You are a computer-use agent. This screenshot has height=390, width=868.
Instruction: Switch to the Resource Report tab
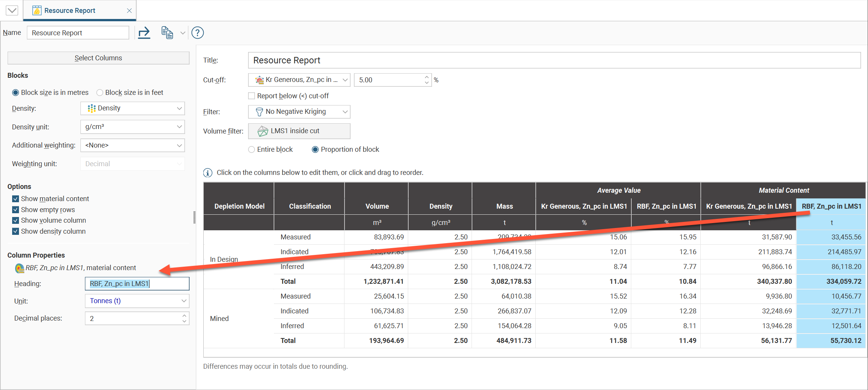coord(69,10)
